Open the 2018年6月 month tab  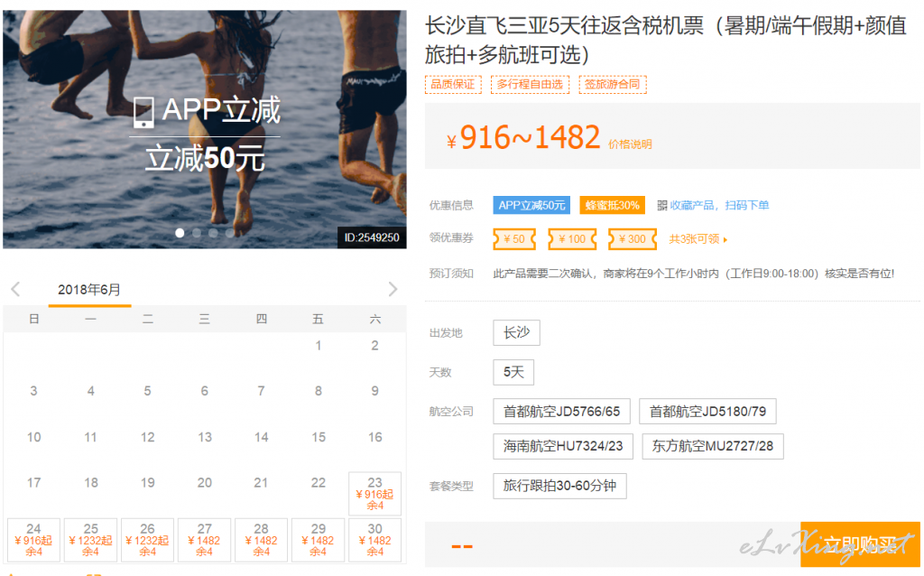point(89,290)
